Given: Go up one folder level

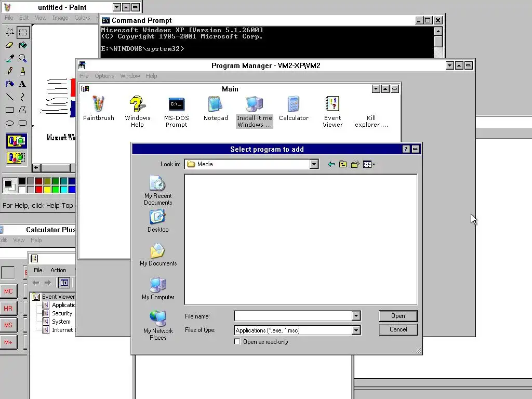Looking at the screenshot, I should pyautogui.click(x=343, y=164).
